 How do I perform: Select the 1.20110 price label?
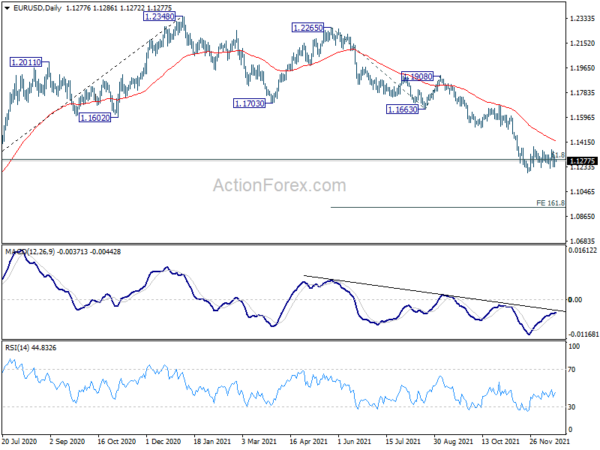click(x=26, y=62)
